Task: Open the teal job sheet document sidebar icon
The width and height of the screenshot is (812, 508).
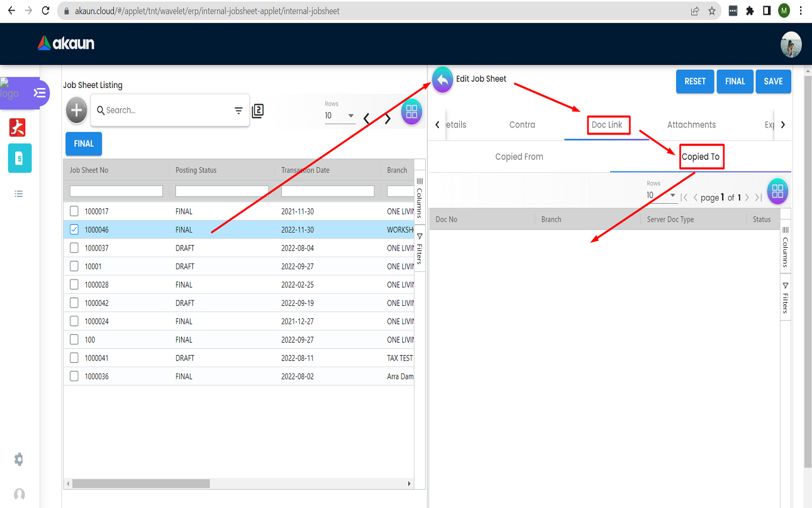Action: click(x=19, y=159)
